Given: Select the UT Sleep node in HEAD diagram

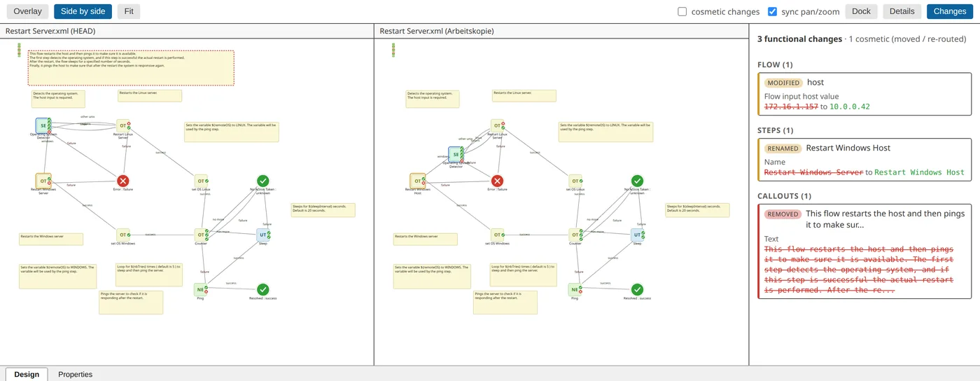Looking at the screenshot, I should click(263, 235).
